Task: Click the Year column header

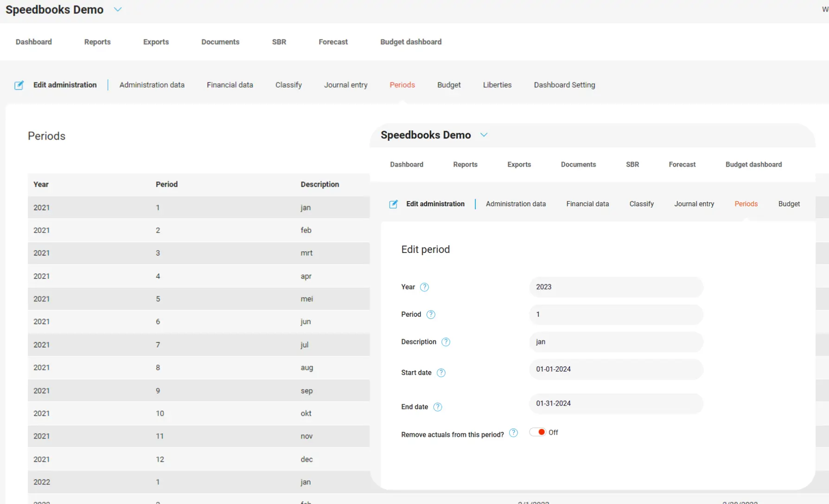Action: point(41,184)
